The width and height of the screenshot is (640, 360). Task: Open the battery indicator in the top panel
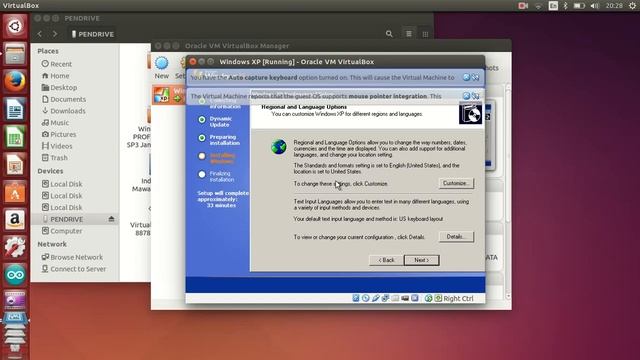(x=579, y=6)
